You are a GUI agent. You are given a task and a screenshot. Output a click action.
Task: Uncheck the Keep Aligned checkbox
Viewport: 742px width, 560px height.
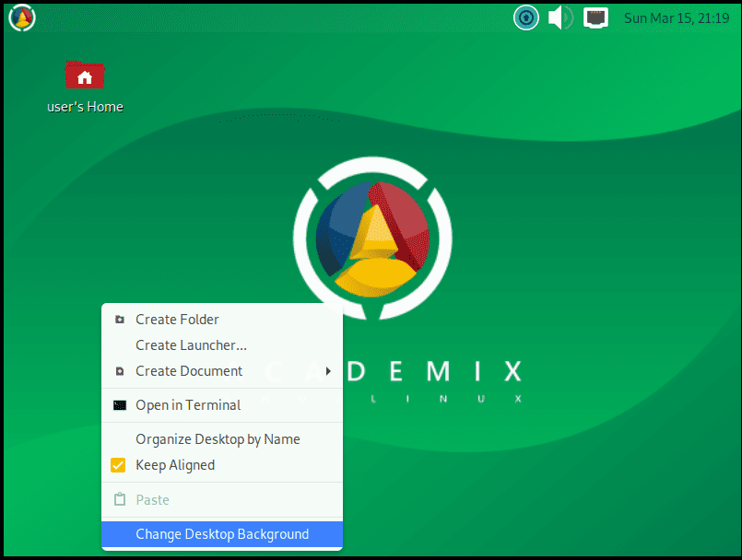(x=118, y=465)
